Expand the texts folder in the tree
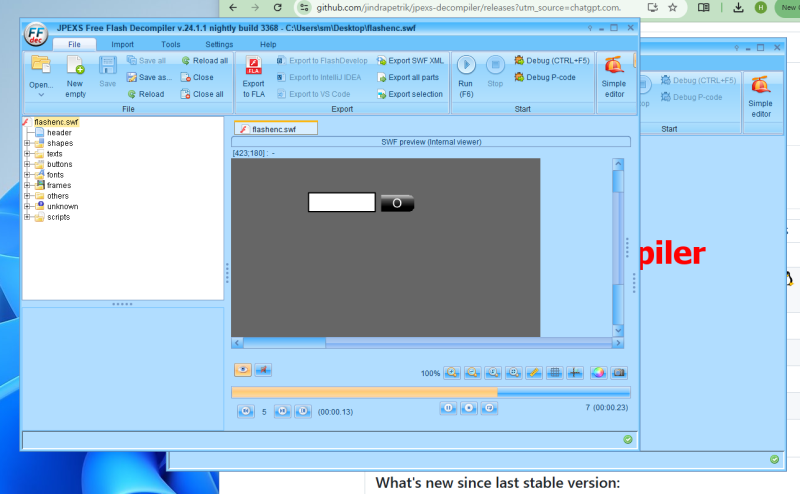 pyautogui.click(x=27, y=154)
